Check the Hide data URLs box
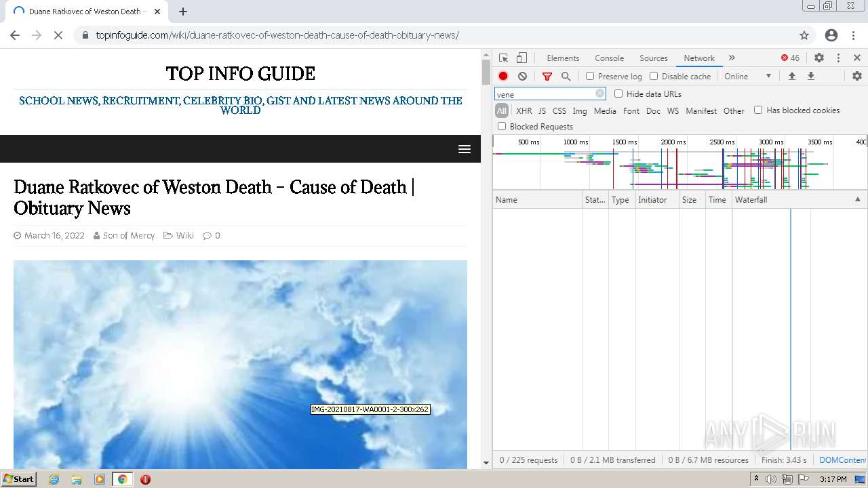The width and height of the screenshot is (868, 488). click(618, 94)
